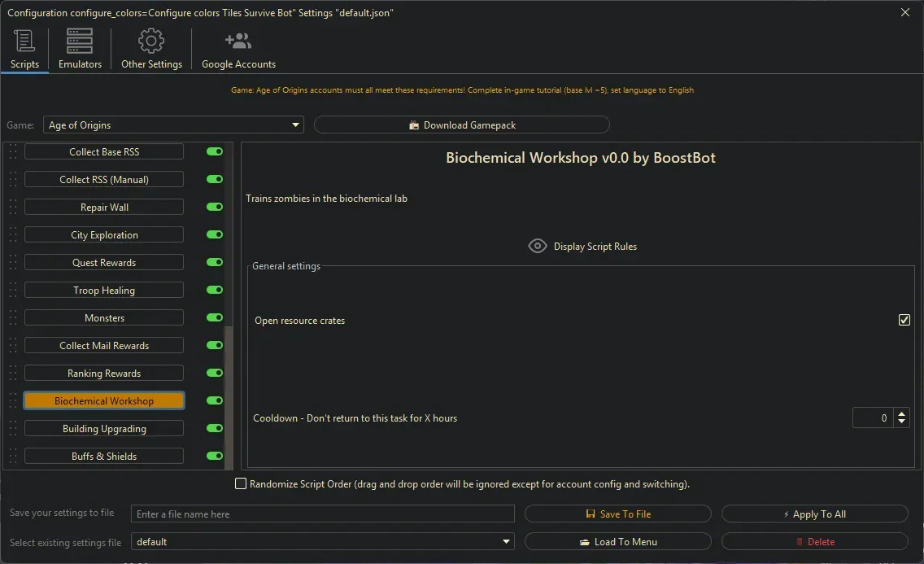This screenshot has height=564, width=924.
Task: Click the Other Settings gear icon
Action: (151, 41)
